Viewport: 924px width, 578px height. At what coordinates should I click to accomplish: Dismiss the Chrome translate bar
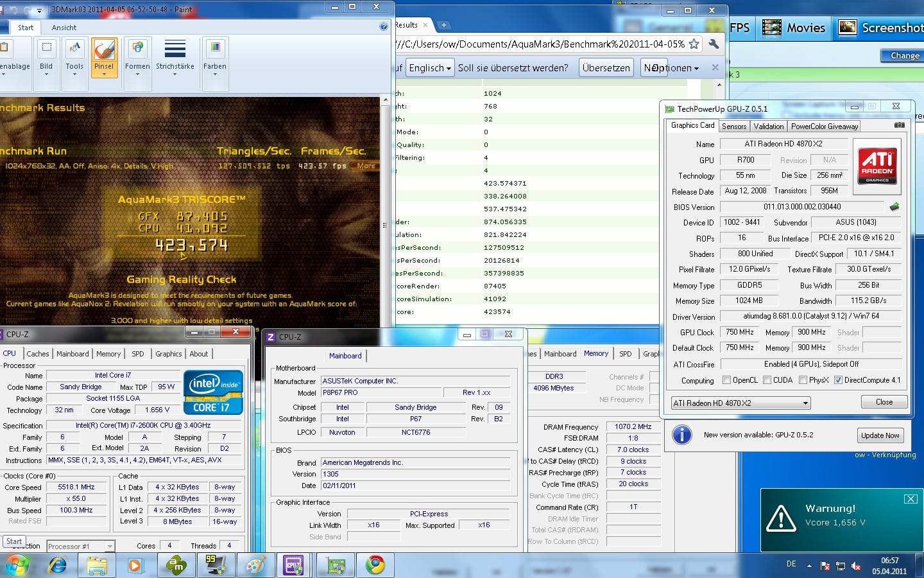tap(715, 67)
